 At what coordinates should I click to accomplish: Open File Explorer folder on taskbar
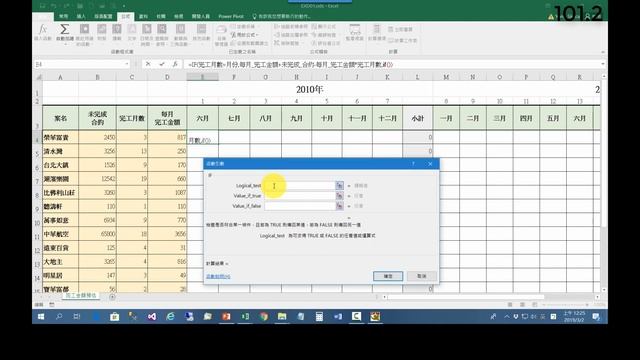pyautogui.click(x=282, y=316)
